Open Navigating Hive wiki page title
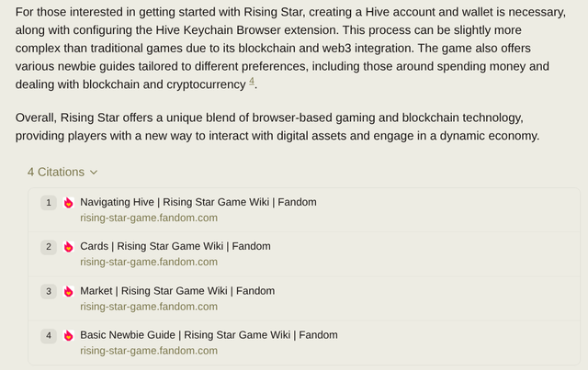Viewport: 588px width, 370px height. click(198, 202)
